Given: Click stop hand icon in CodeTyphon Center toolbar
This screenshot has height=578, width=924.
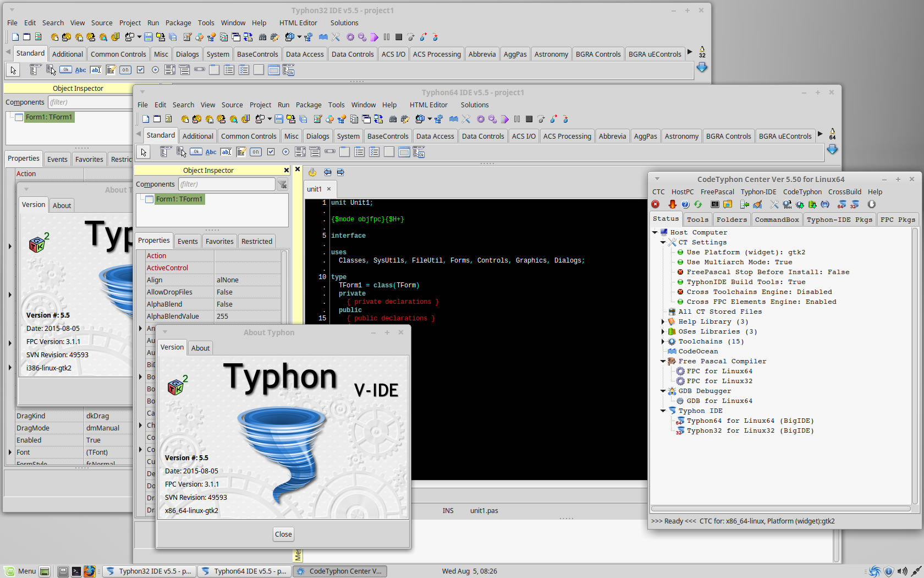Looking at the screenshot, I should coord(871,204).
